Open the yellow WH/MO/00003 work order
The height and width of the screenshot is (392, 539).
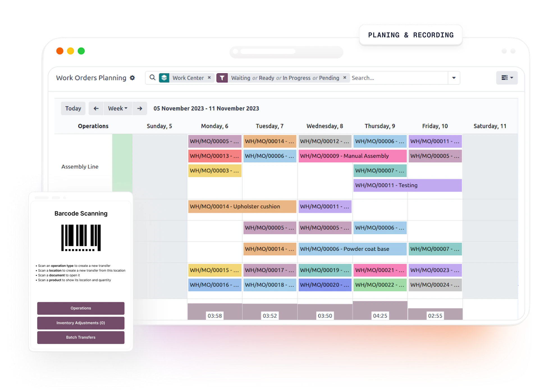(215, 170)
